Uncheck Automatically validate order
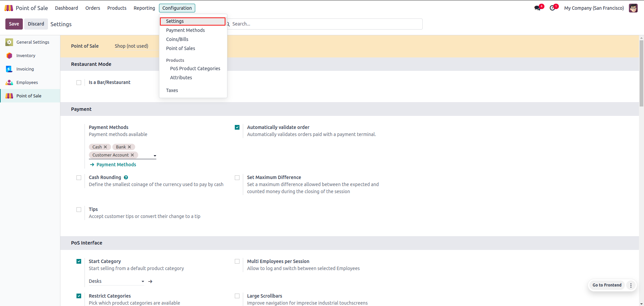The height and width of the screenshot is (306, 644). [x=237, y=127]
